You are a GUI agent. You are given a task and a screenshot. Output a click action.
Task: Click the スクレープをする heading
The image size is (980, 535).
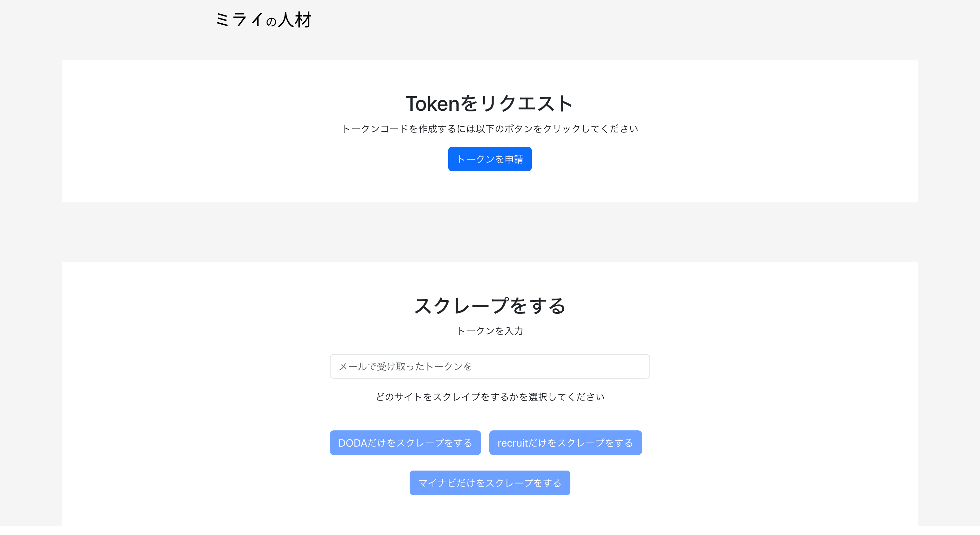pos(490,306)
